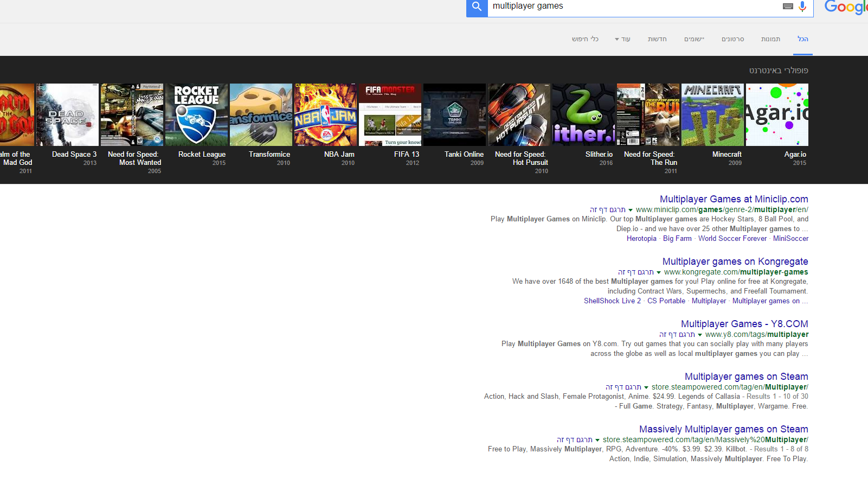Click the Google logo

tap(846, 7)
